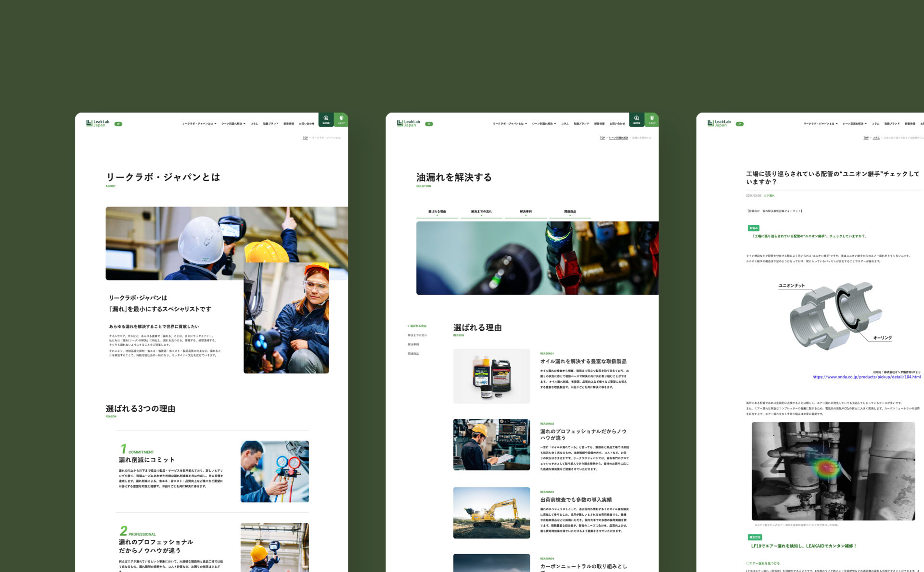The image size is (924, 572).
Task: Click the onda.co.jp product URL link
Action: coord(866,377)
